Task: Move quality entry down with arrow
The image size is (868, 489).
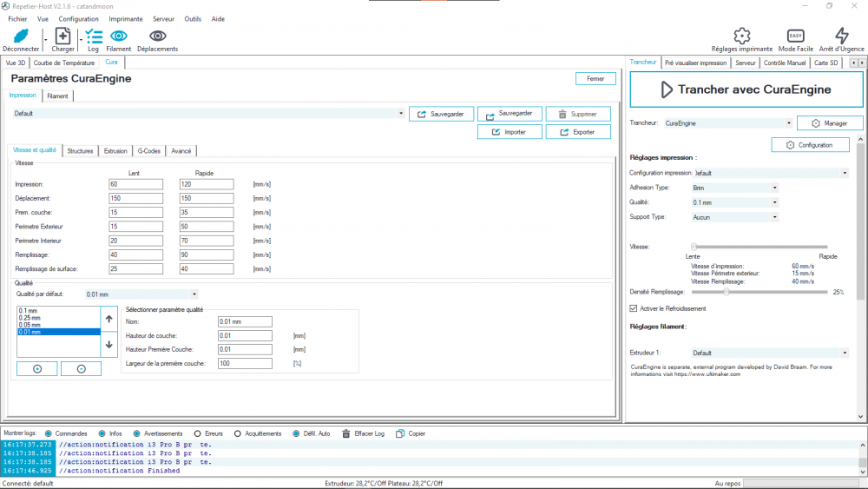Action: [109, 345]
